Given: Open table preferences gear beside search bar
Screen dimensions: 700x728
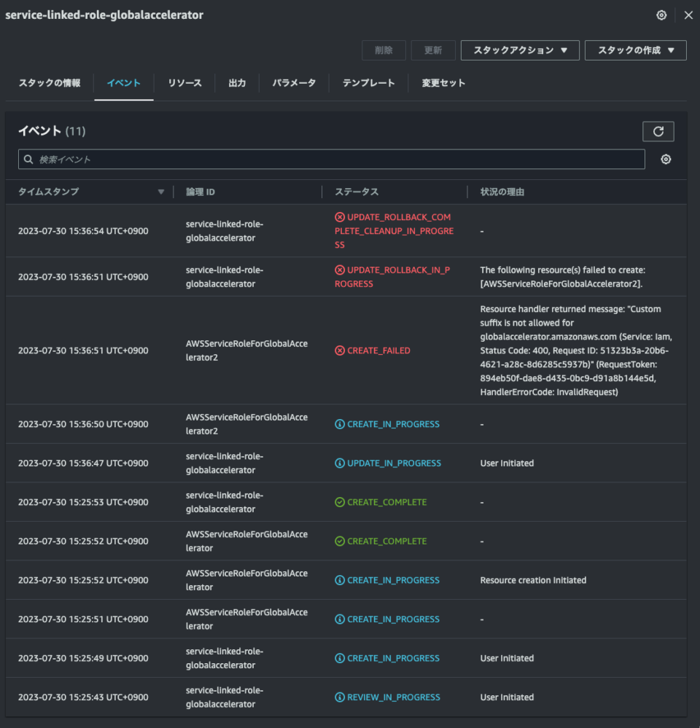Looking at the screenshot, I should tap(665, 158).
